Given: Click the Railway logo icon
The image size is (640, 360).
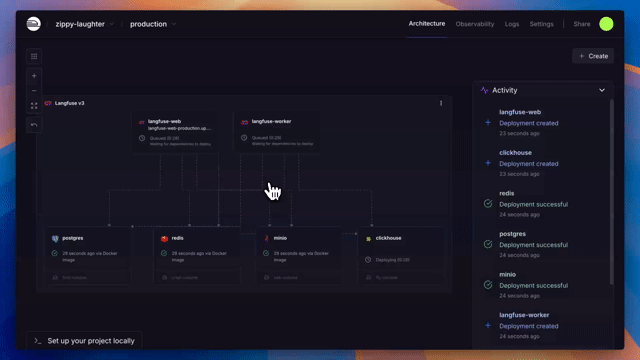Looking at the screenshot, I should click(x=33, y=24).
